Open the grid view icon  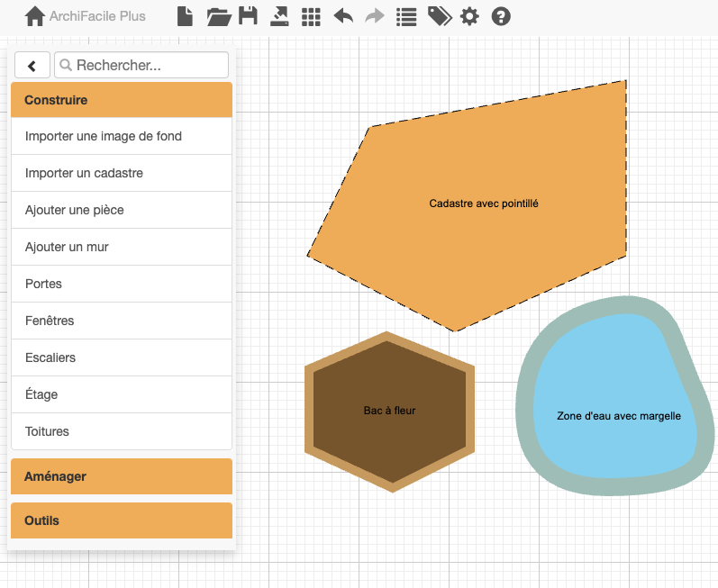311,16
